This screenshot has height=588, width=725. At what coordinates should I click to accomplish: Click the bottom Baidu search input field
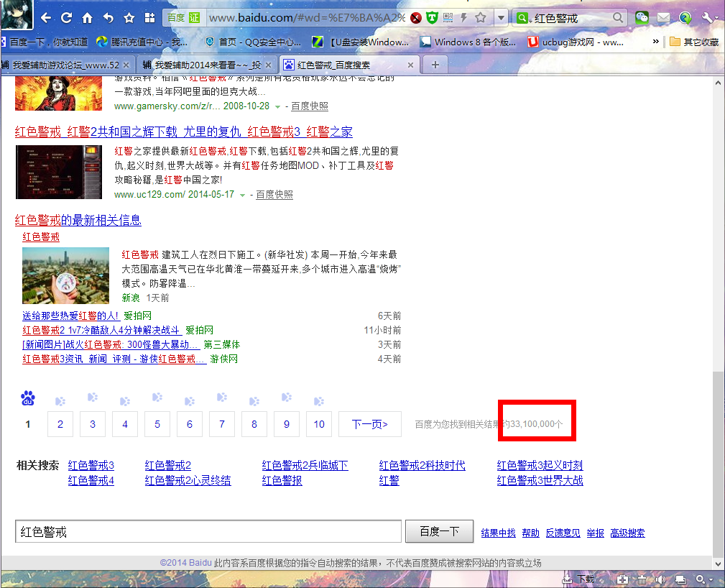(x=208, y=532)
